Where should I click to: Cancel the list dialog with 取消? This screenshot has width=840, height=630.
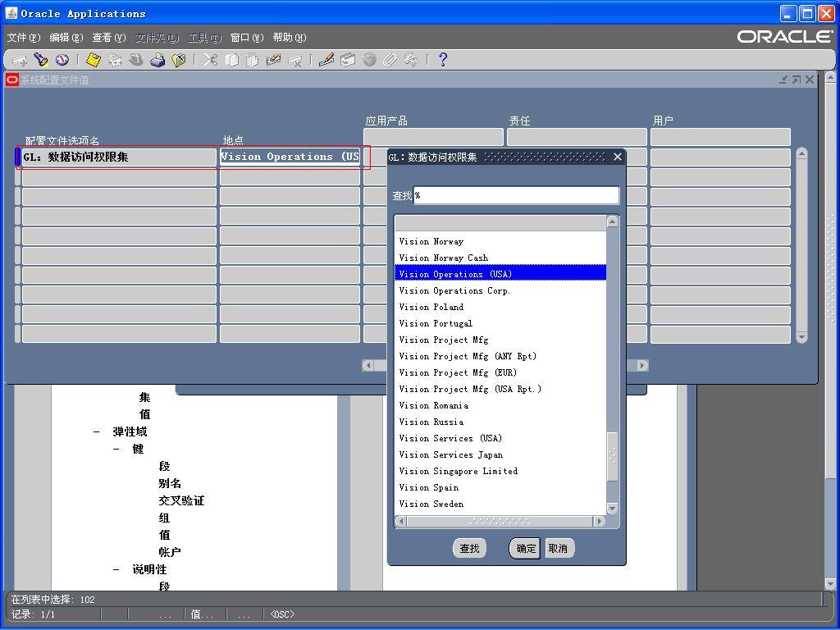(x=558, y=548)
